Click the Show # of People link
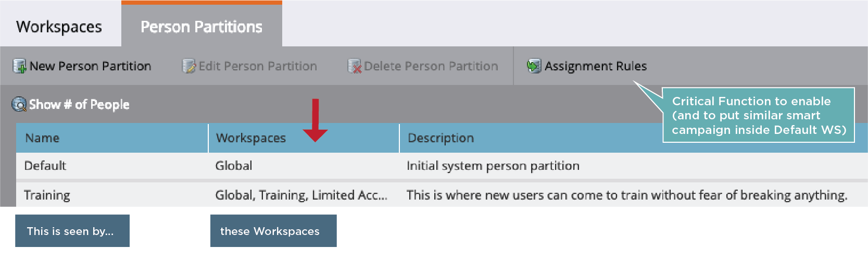This screenshot has width=868, height=272. coord(79,105)
